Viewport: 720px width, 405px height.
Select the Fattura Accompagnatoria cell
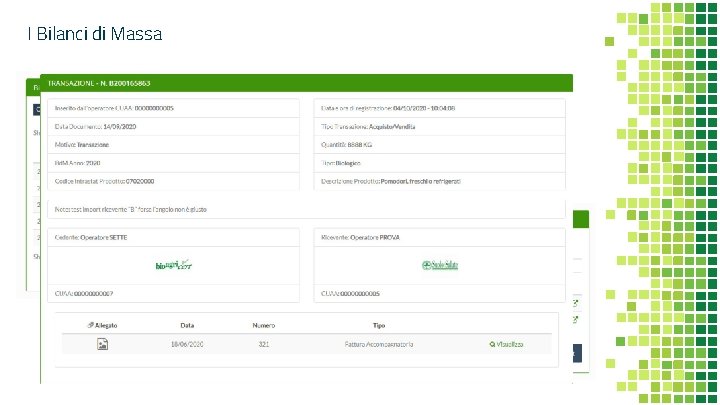[x=379, y=344]
